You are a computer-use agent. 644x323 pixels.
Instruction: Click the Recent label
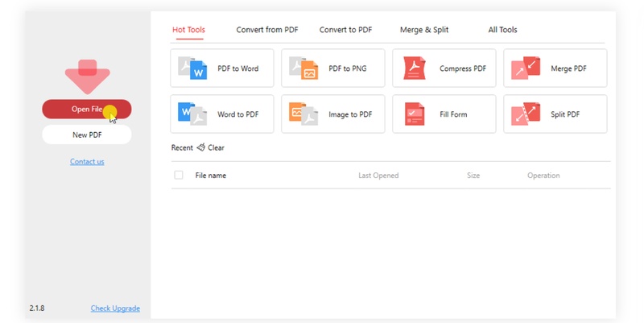coord(182,147)
